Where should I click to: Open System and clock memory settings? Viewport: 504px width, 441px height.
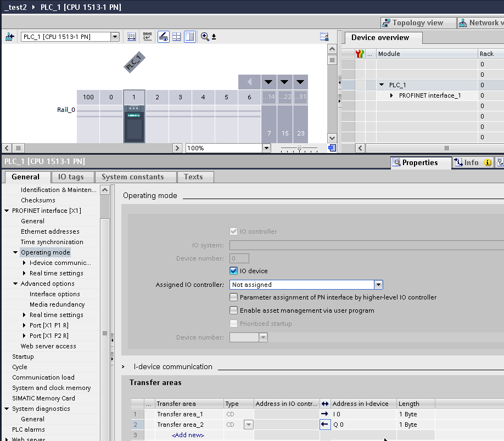pos(52,388)
